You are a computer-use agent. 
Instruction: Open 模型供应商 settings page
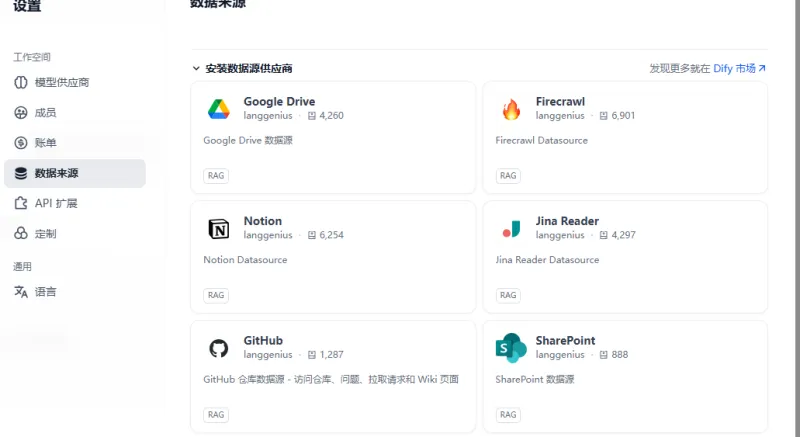click(x=75, y=83)
